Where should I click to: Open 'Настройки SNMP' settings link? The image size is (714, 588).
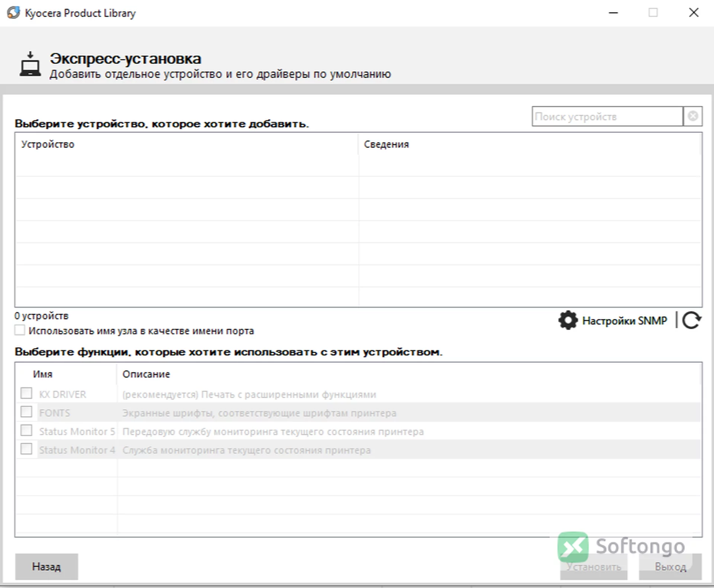(624, 320)
